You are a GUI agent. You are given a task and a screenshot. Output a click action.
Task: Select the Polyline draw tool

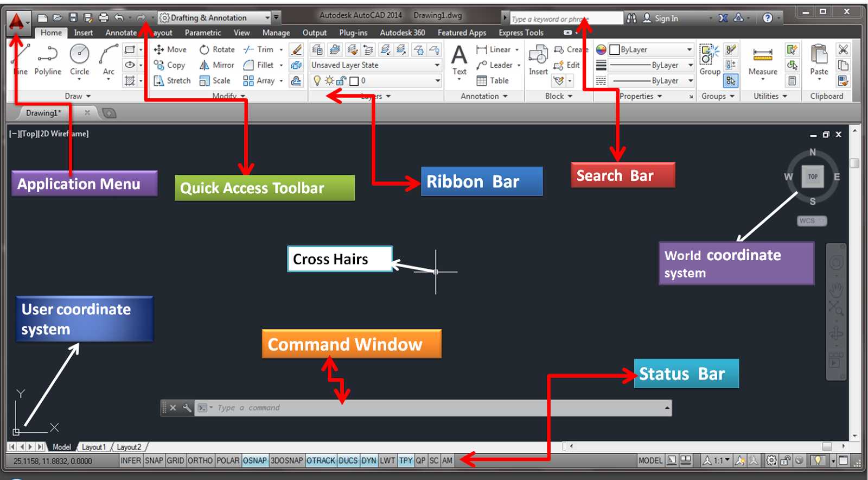[48, 60]
